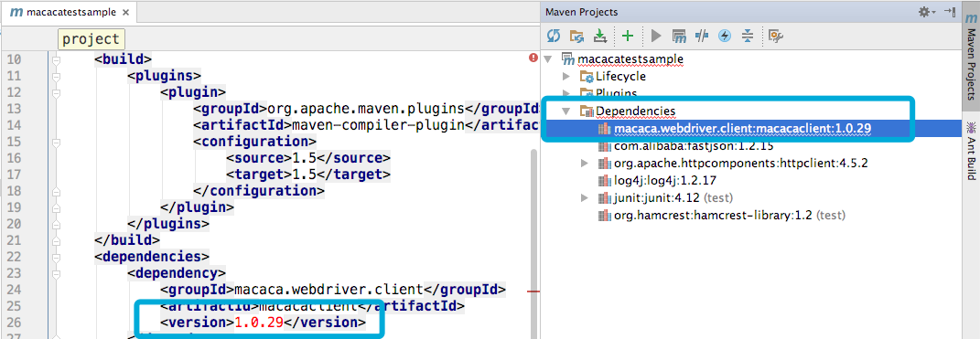Run Maven build play icon
Screen dimensions: 980x339
coord(656,36)
